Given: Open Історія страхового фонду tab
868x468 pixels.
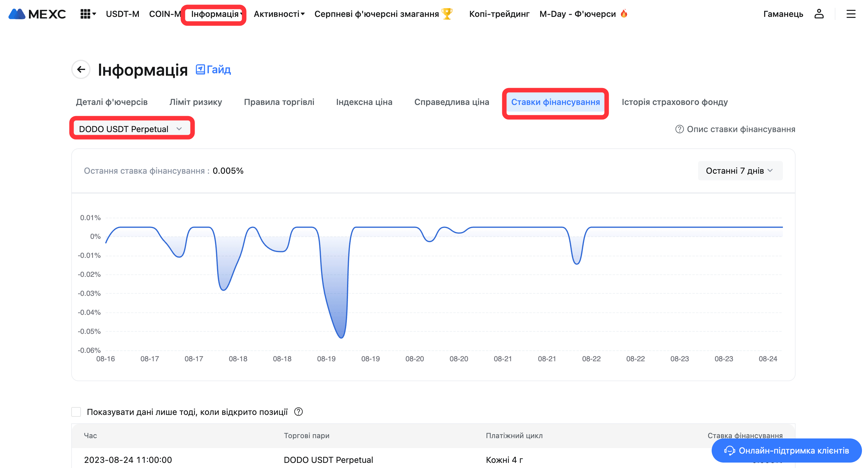Looking at the screenshot, I should click(x=675, y=102).
